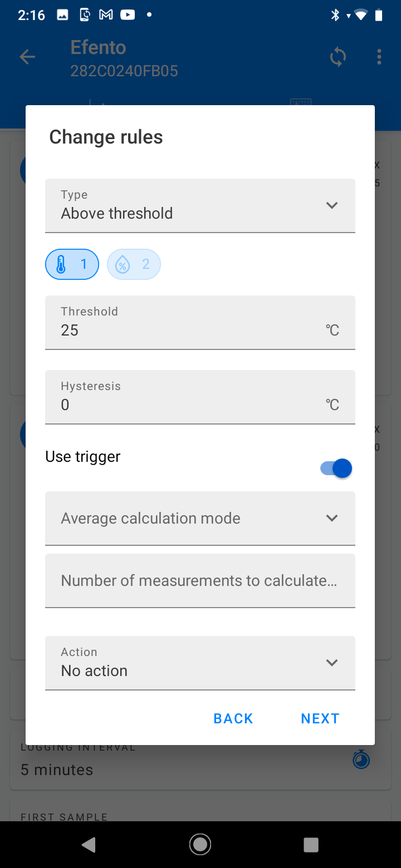The height and width of the screenshot is (868, 401).
Task: Open the Action dropdown
Action: [x=200, y=663]
